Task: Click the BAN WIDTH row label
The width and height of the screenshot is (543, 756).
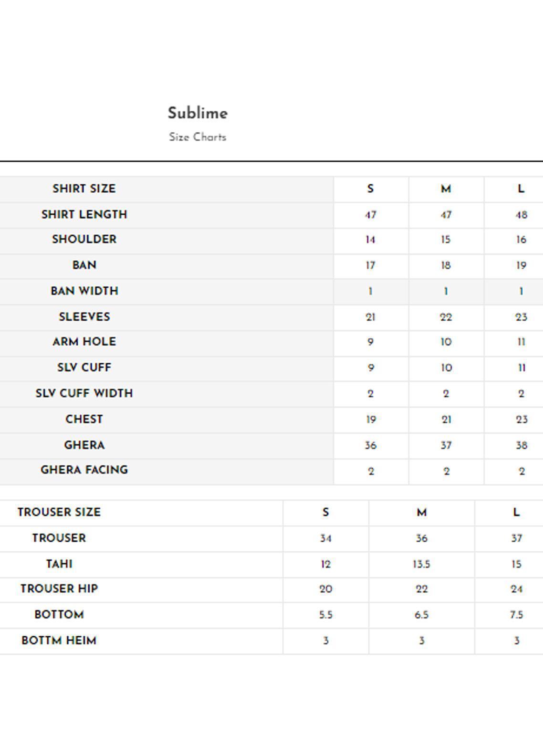Action: point(84,291)
